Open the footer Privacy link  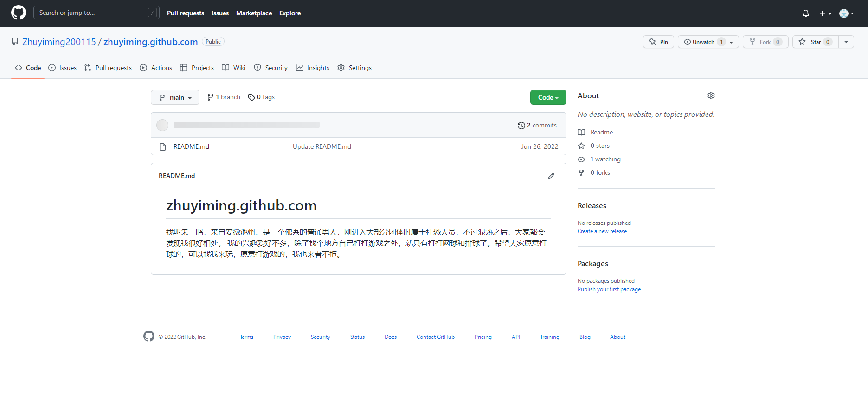coord(282,337)
